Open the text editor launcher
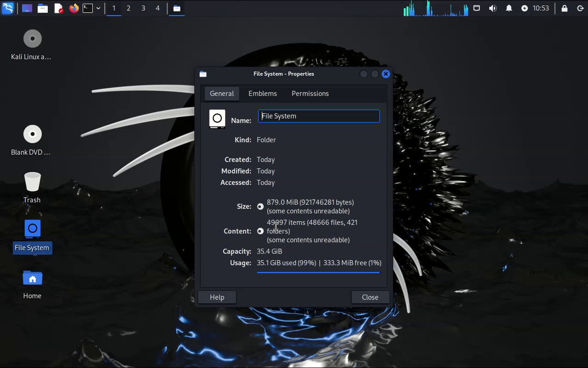 pyautogui.click(x=58, y=8)
